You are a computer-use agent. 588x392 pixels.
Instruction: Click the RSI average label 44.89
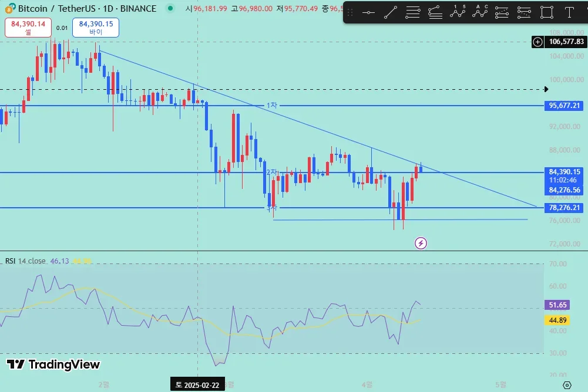557,320
